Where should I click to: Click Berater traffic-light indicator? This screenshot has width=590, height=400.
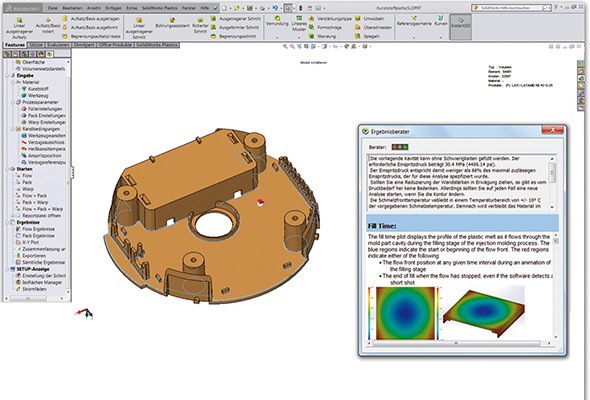click(x=400, y=147)
